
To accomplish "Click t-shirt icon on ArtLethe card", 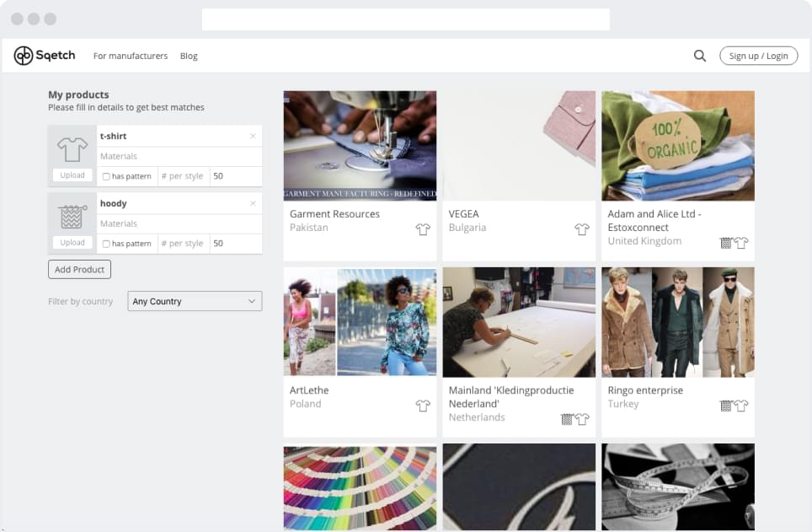I will tap(423, 406).
